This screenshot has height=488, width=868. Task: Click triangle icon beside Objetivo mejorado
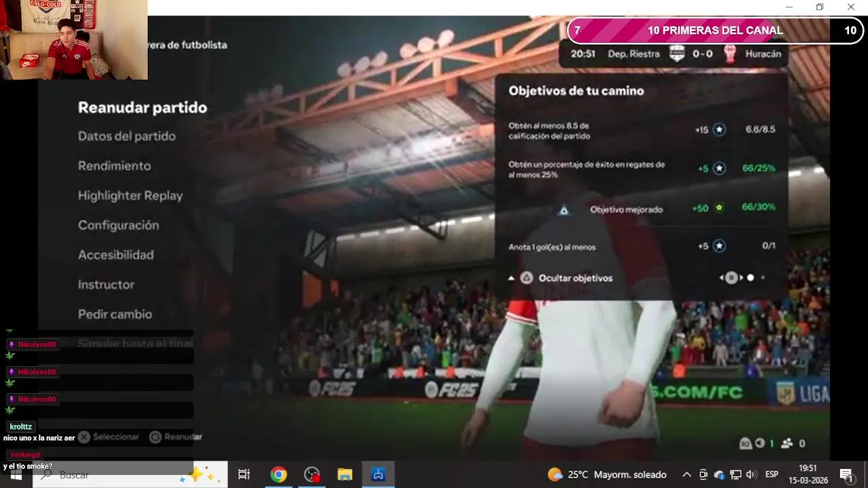[x=564, y=210]
